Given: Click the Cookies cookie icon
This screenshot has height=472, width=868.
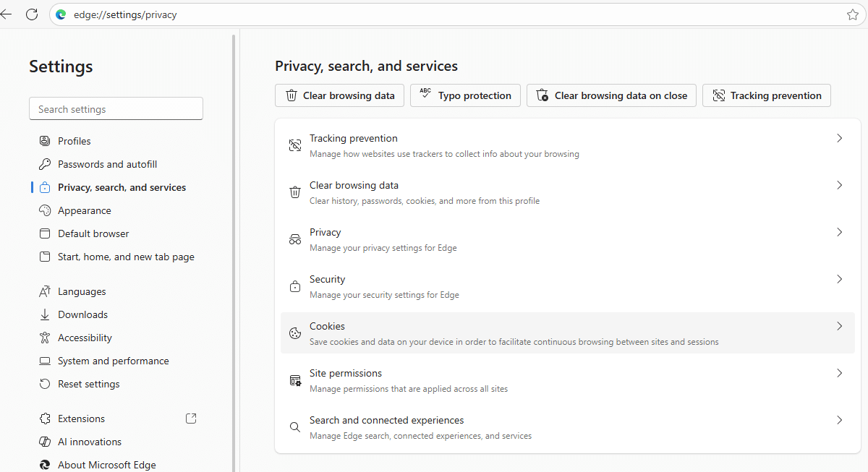Looking at the screenshot, I should click(x=295, y=332).
